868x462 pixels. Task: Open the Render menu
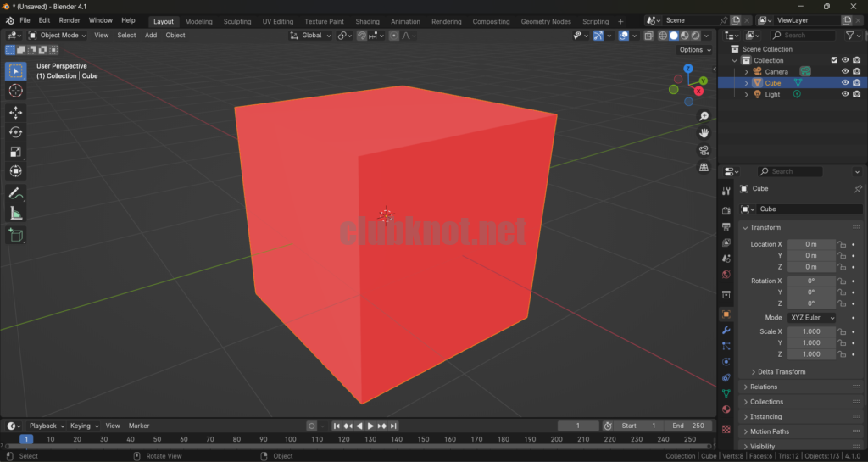pos(70,20)
